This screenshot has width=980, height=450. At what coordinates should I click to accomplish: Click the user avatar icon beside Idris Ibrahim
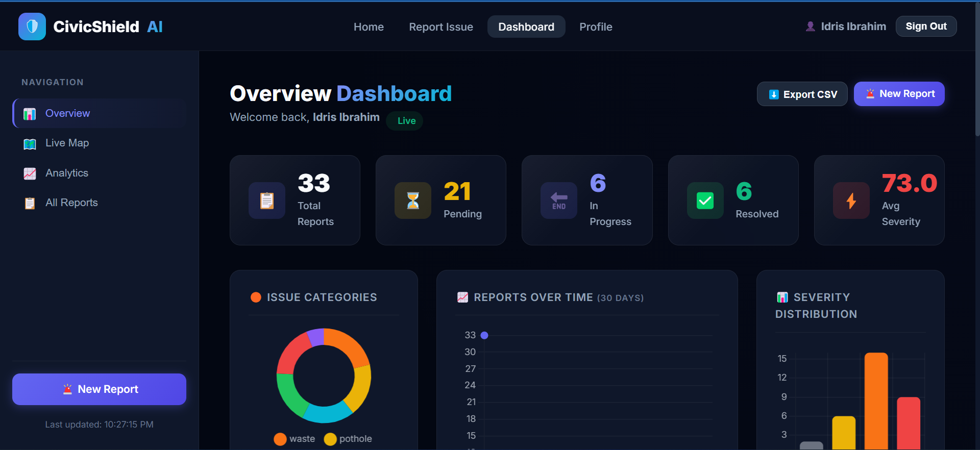(x=810, y=27)
